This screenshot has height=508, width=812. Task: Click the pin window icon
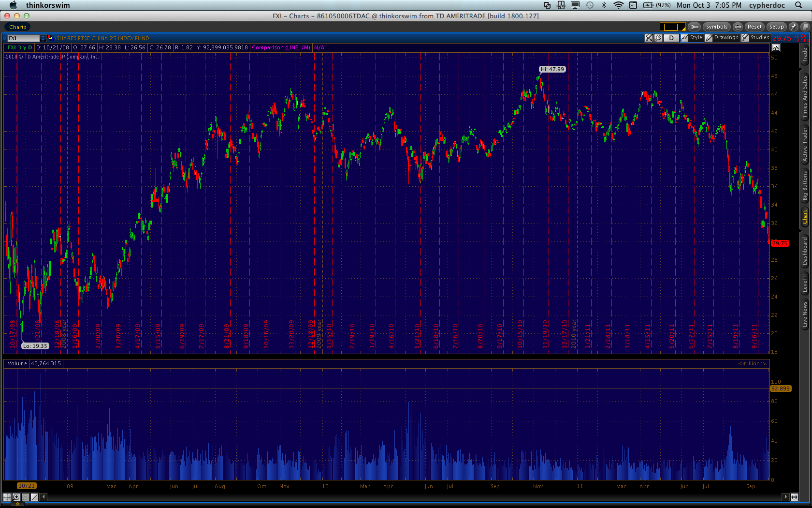(794, 27)
